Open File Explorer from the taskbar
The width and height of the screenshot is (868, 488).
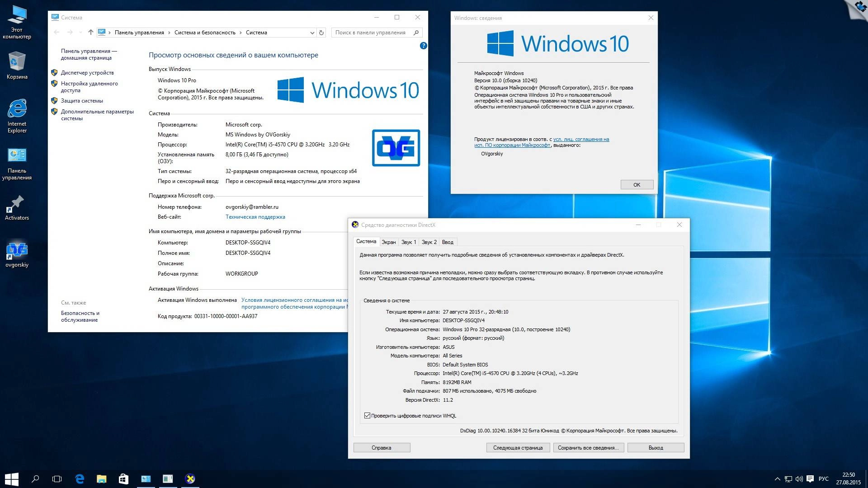pos(102,479)
